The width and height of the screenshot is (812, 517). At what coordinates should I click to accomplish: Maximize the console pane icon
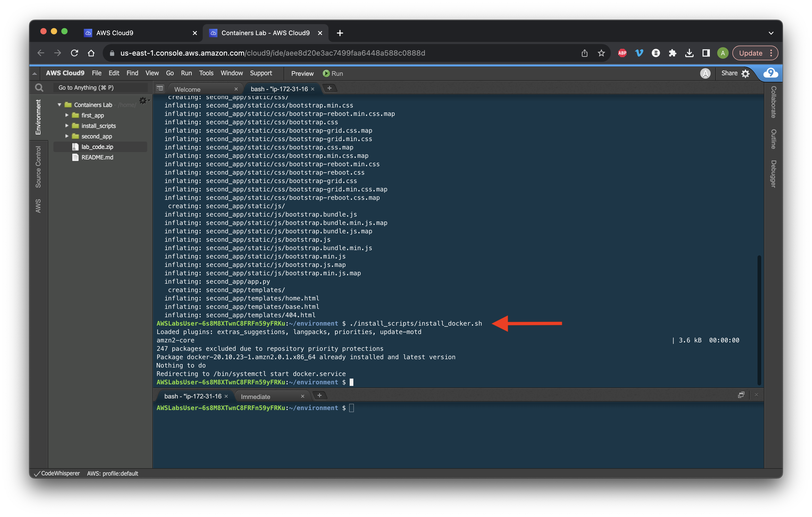coord(741,395)
